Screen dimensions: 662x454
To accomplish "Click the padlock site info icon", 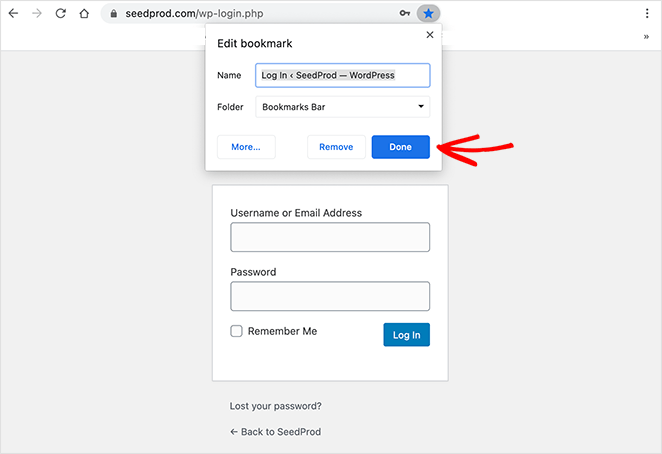I will coord(113,15).
